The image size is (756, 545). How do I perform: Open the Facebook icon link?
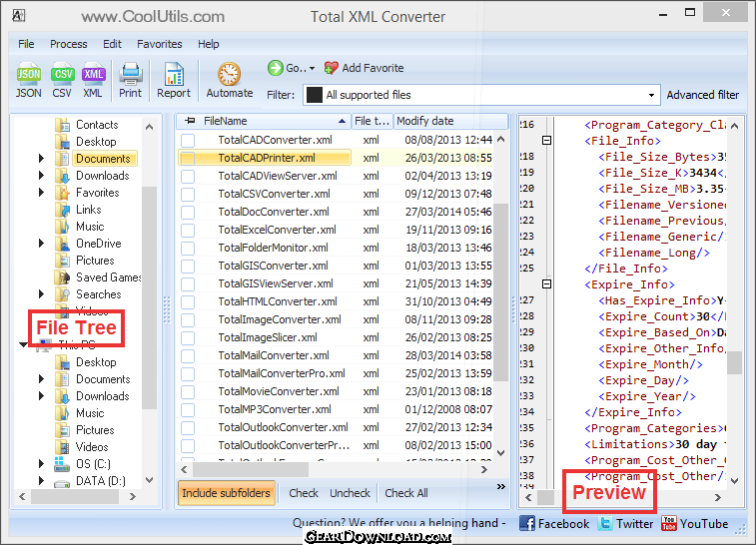pos(527,523)
